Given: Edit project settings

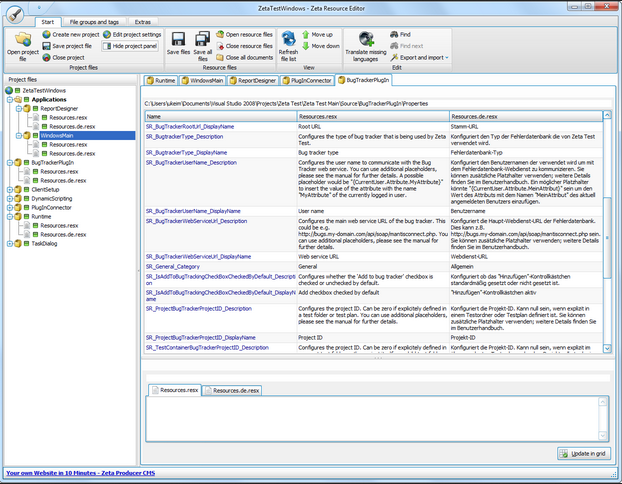Looking at the screenshot, I should pos(132,35).
